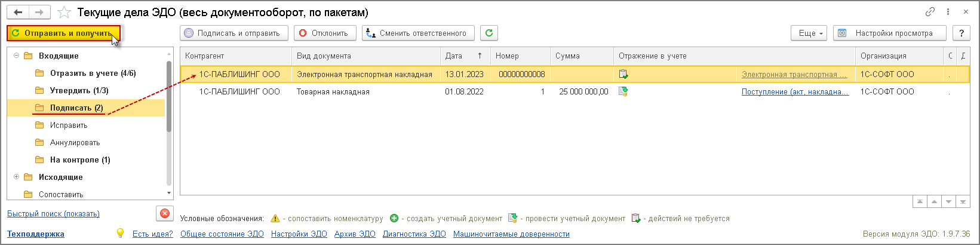This screenshot has height=245, width=980.
Task: Click the status icon in Товарная накладная row
Action: tap(623, 92)
